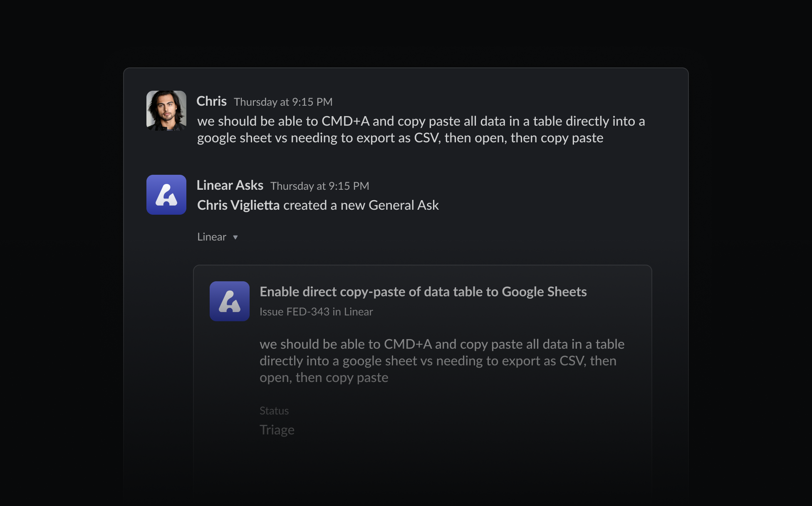Click the Triage status value
This screenshot has width=812, height=506.
277,430
